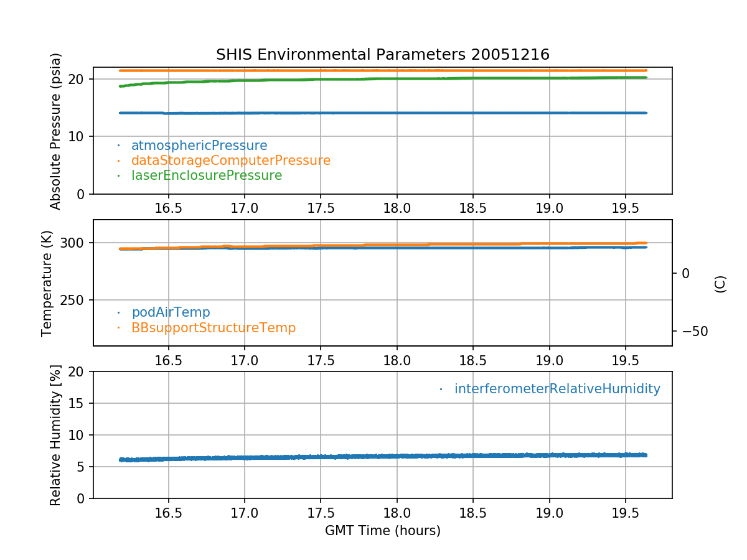Click the BBsupportStructureTemp legend label
This screenshot has height=560, width=747.
pyautogui.click(x=213, y=327)
